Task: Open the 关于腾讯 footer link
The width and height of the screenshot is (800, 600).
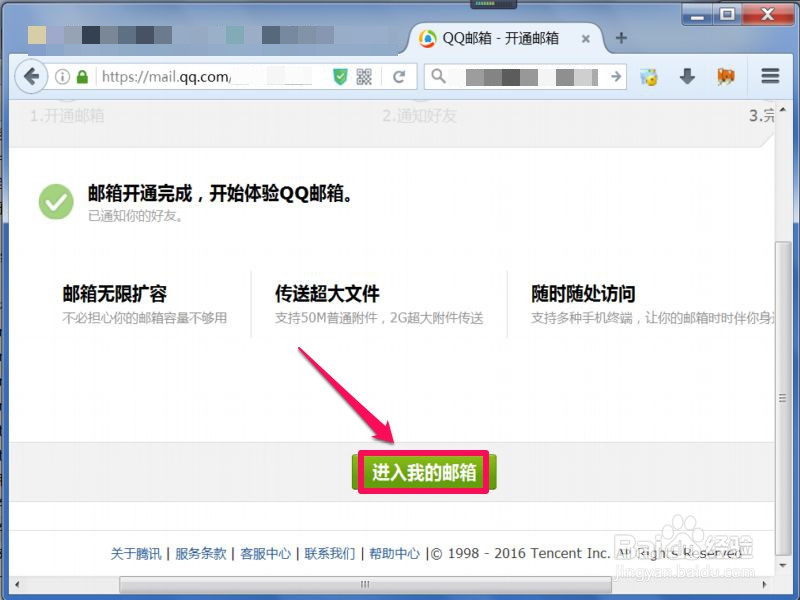Action: click(136, 554)
